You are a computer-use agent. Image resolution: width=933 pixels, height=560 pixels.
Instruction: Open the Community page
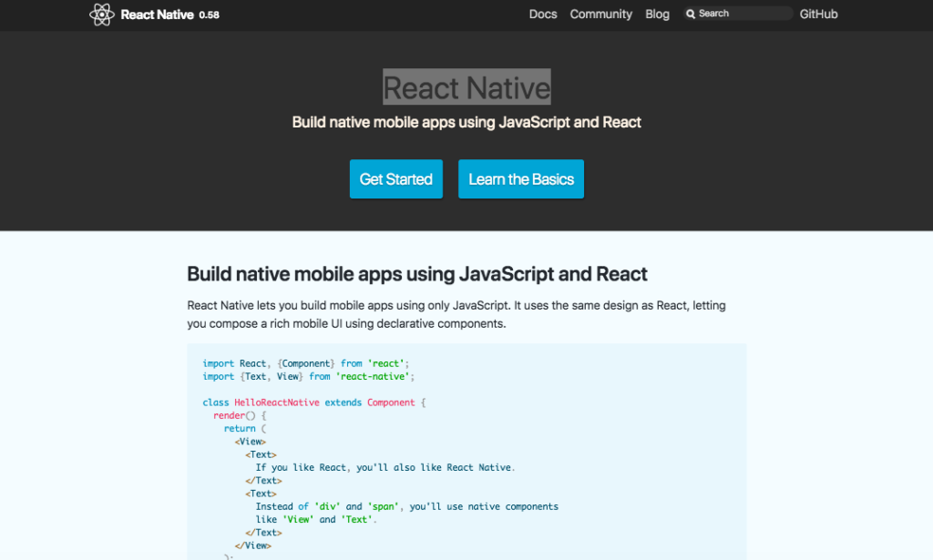point(600,14)
